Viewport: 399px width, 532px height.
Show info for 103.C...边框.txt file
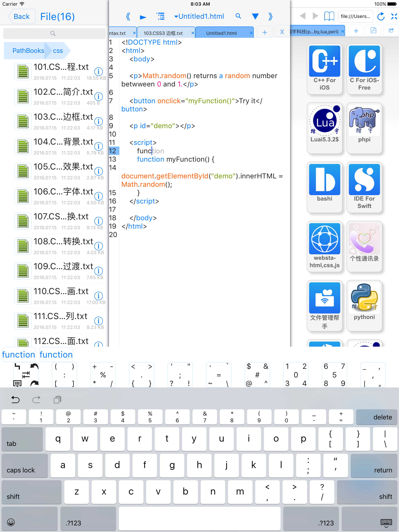tap(98, 121)
